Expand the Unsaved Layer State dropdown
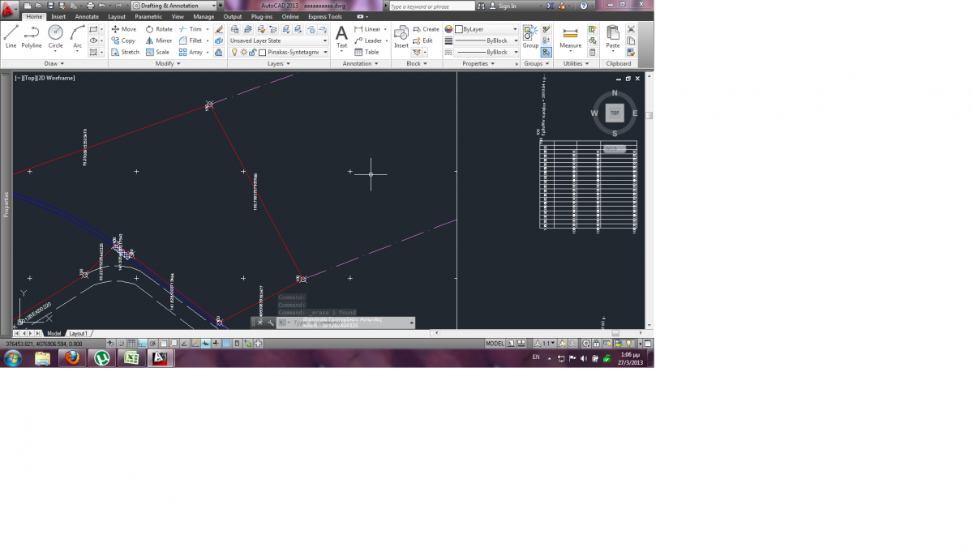The image size is (973, 560). coord(278,41)
